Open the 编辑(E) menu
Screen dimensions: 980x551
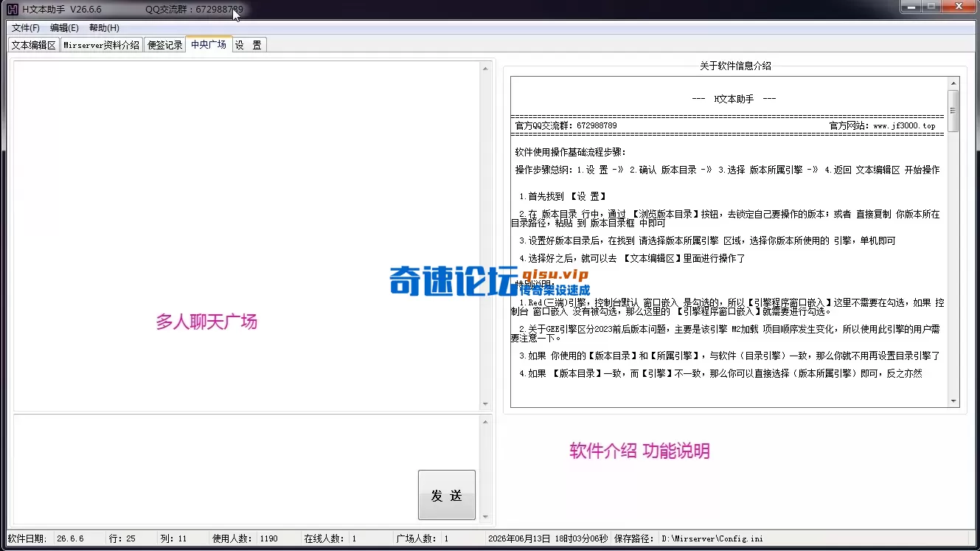(64, 28)
